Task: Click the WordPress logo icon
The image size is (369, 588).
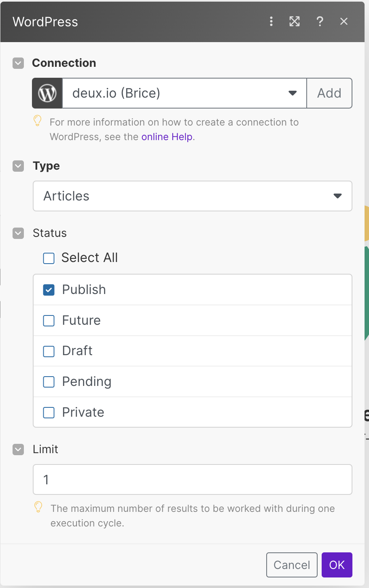Action: pos(47,93)
